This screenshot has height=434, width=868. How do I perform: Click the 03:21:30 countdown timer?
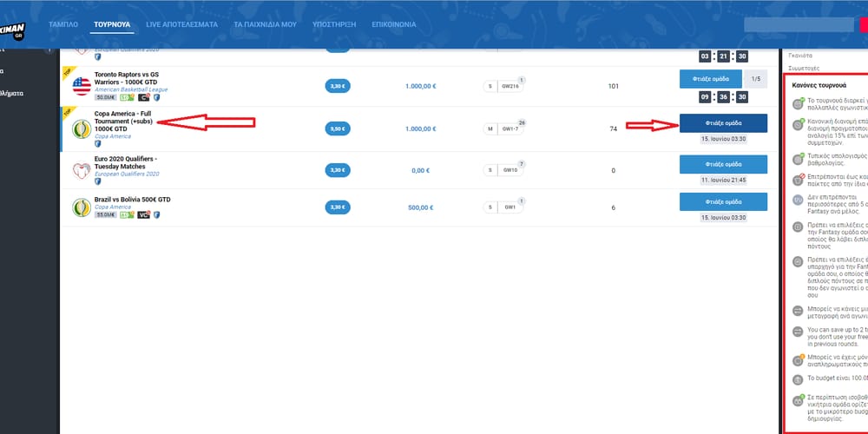724,56
